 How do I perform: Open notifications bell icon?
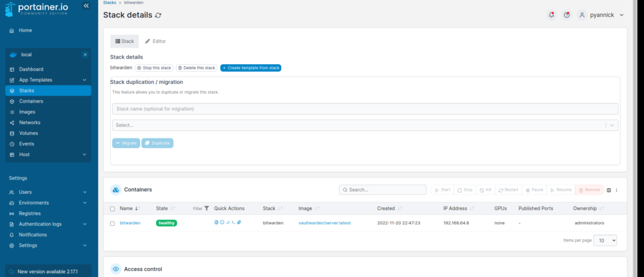pos(552,15)
